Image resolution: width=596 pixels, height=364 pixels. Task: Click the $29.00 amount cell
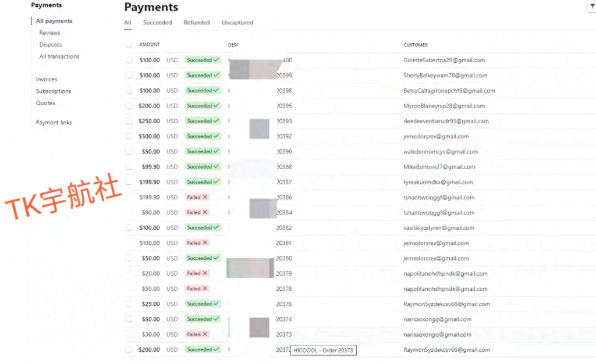tap(151, 304)
